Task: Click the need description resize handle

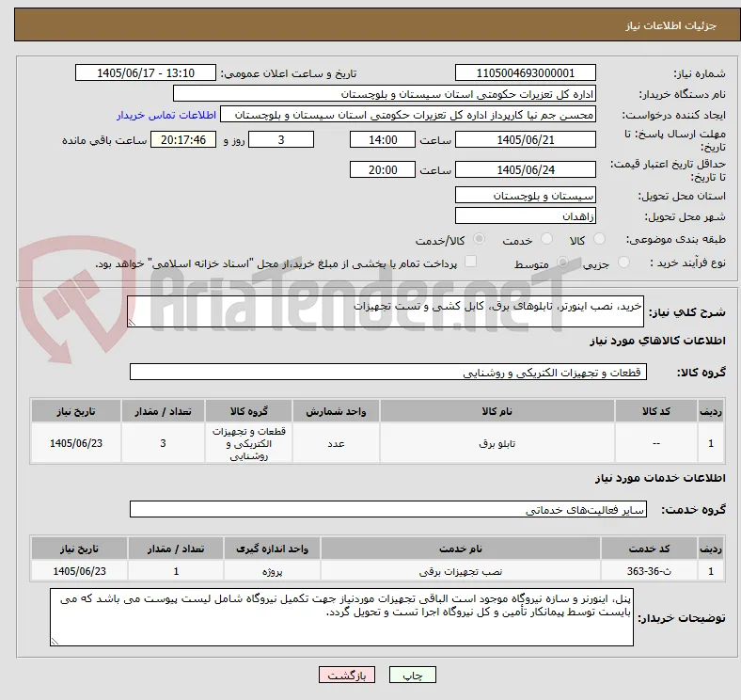Action: [132, 322]
